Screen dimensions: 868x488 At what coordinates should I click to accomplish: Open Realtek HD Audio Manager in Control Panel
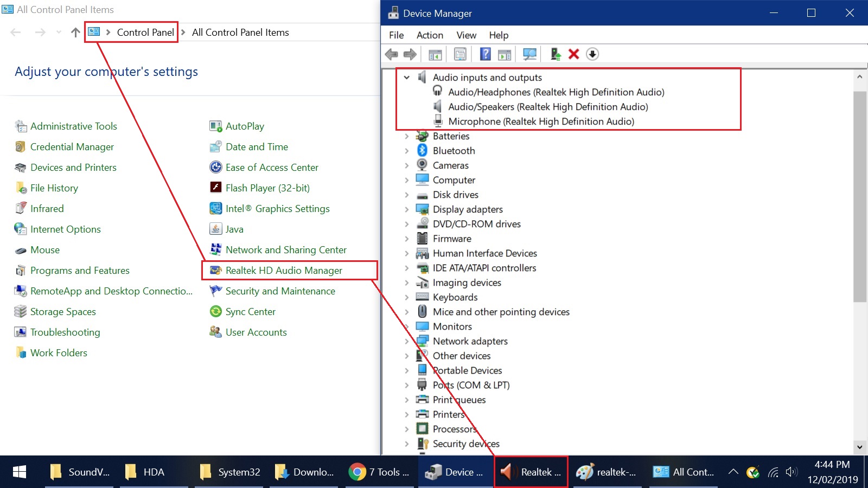284,271
